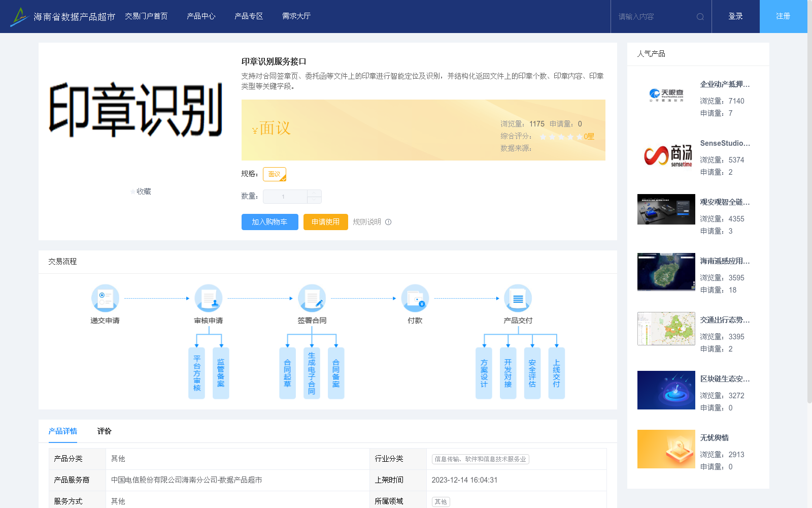Switch to the 产品详情 tab

(63, 431)
